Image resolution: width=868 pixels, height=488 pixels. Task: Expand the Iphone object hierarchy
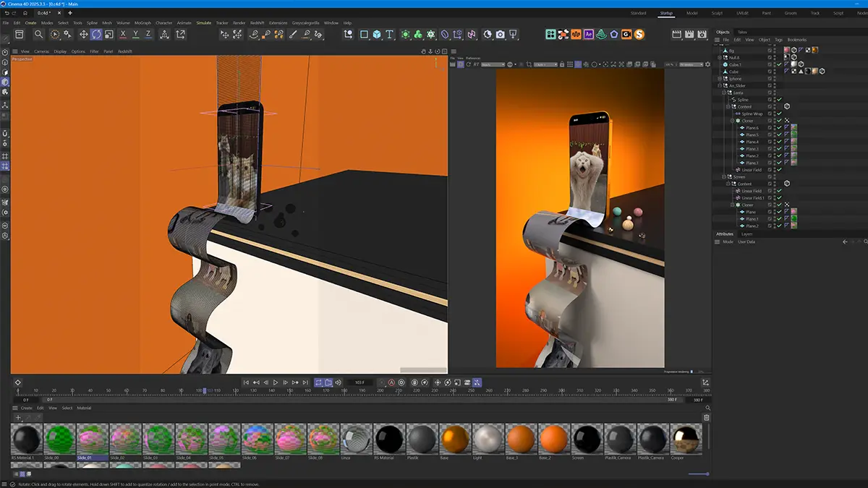(x=719, y=79)
